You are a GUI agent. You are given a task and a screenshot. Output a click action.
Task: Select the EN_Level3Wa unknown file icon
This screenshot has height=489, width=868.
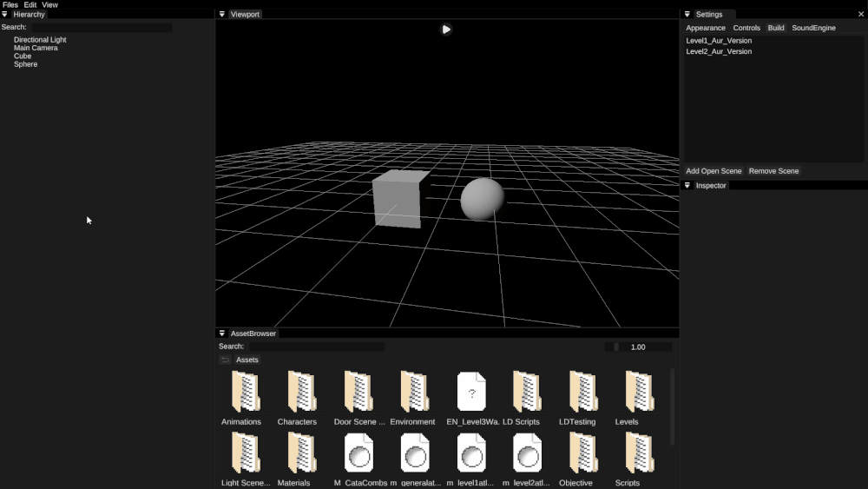coord(471,393)
